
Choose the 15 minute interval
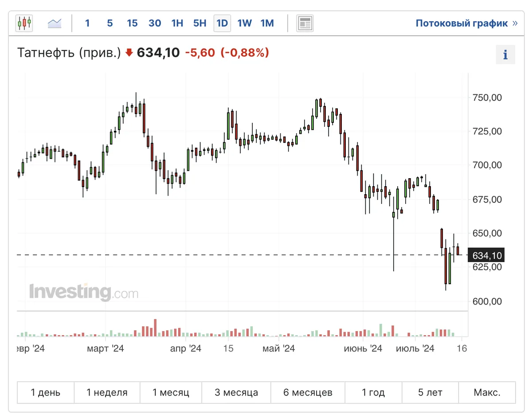[132, 23]
